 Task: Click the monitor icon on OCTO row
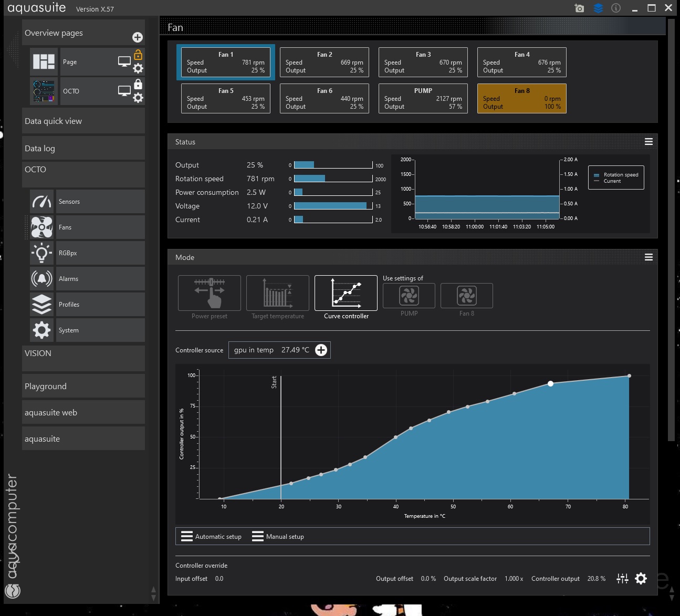pos(124,91)
